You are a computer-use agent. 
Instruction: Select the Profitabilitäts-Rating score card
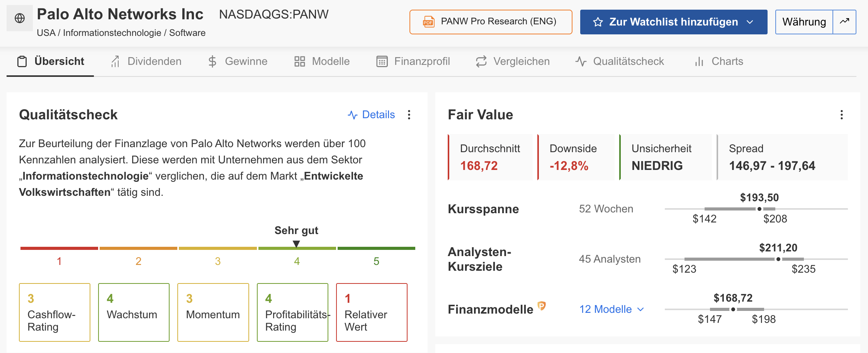pos(292,312)
